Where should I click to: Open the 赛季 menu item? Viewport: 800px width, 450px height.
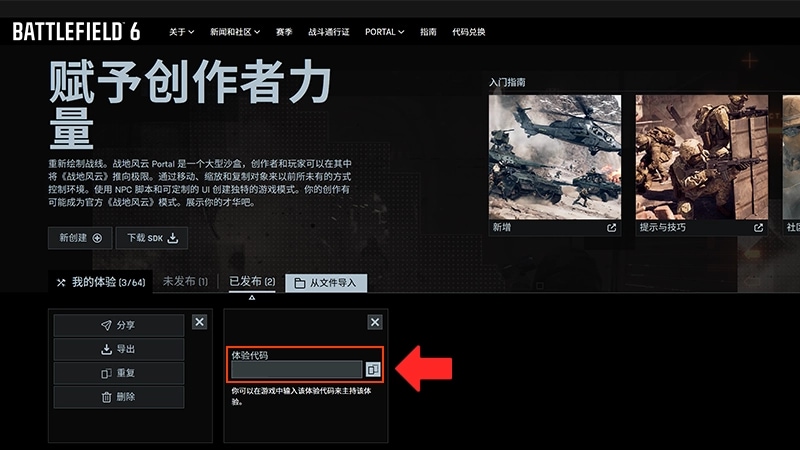click(x=284, y=32)
